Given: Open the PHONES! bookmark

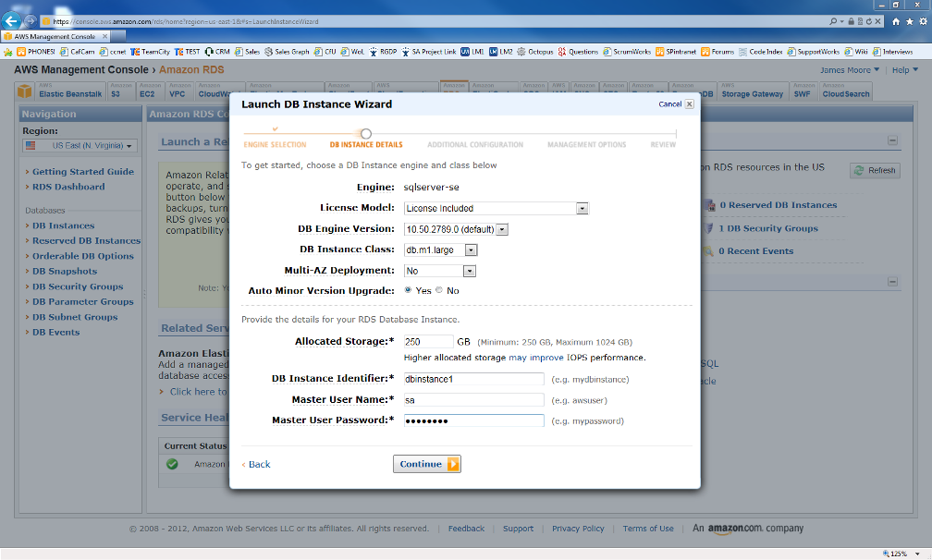Looking at the screenshot, I should click(36, 52).
